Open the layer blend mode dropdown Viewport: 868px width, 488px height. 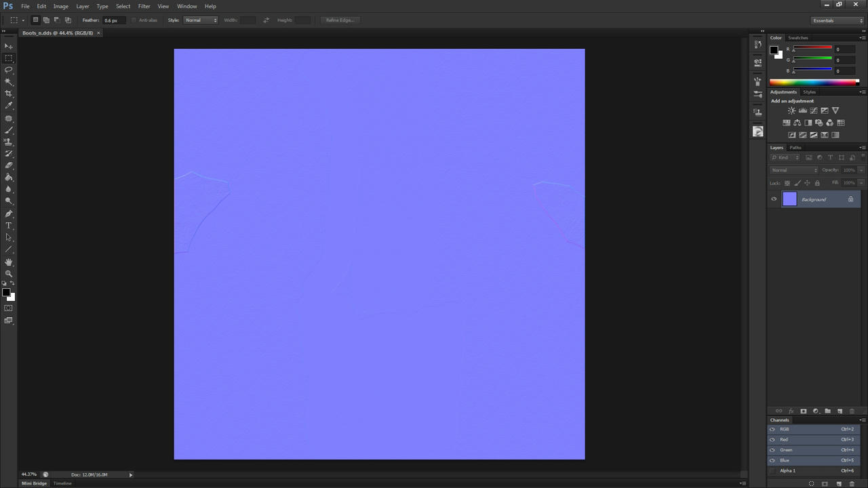(x=793, y=170)
